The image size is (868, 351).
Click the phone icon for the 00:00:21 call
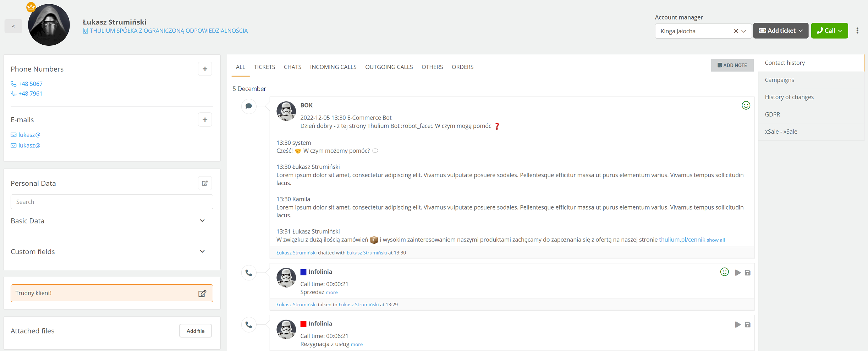click(x=249, y=273)
